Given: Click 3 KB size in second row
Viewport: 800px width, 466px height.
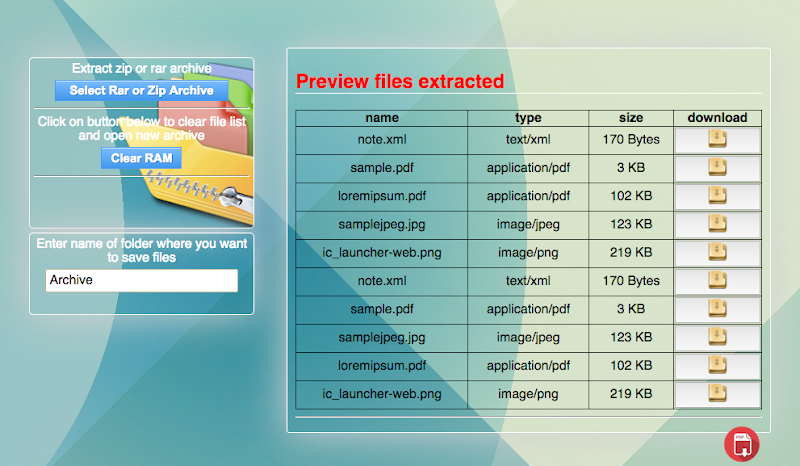Looking at the screenshot, I should point(631,168).
